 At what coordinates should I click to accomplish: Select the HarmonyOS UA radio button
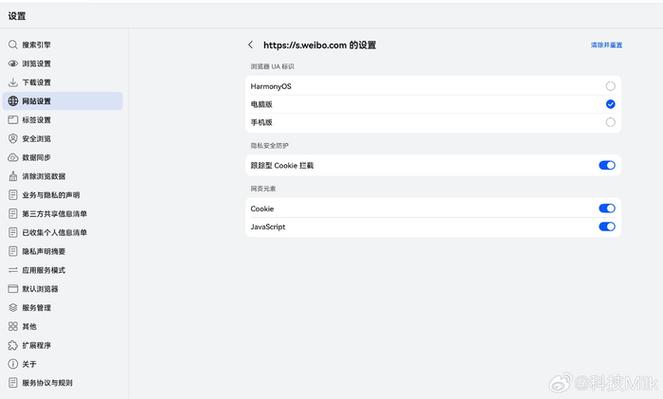coord(610,86)
